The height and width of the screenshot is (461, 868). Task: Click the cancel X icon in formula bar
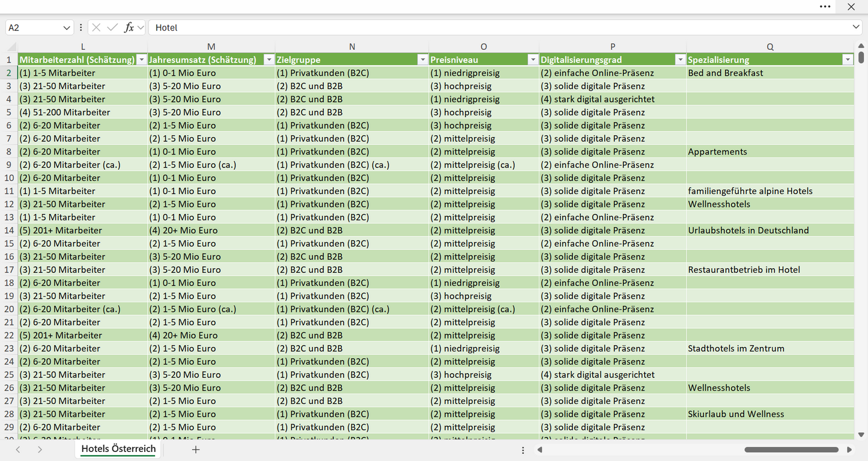(x=96, y=28)
